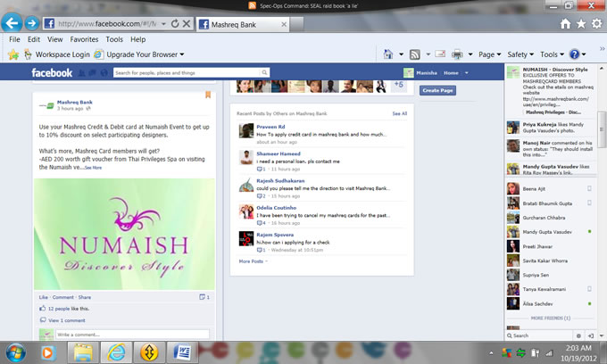
Task: Open the address bar dropdown arrow
Action: [x=163, y=24]
